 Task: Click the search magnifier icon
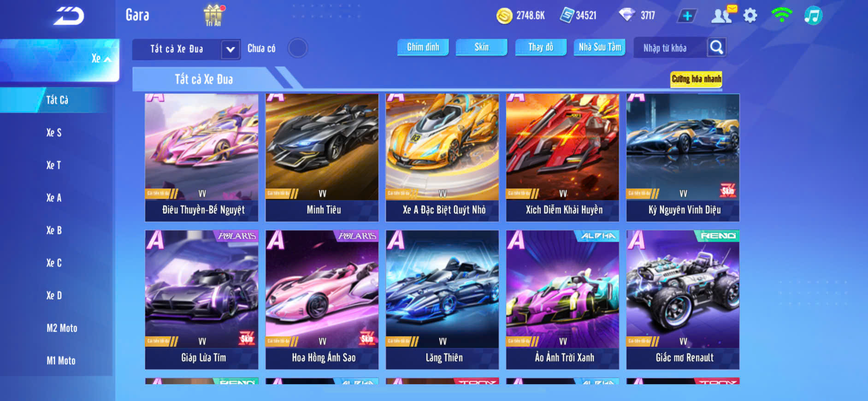(x=716, y=47)
